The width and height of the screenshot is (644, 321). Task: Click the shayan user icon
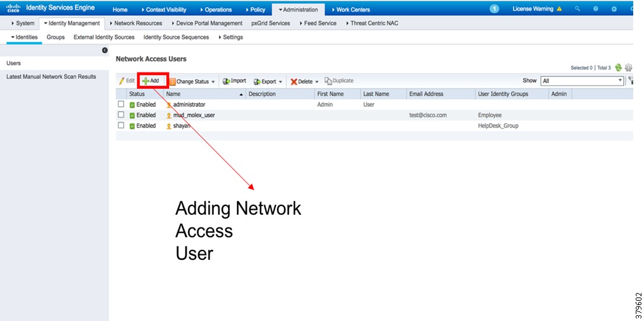169,126
